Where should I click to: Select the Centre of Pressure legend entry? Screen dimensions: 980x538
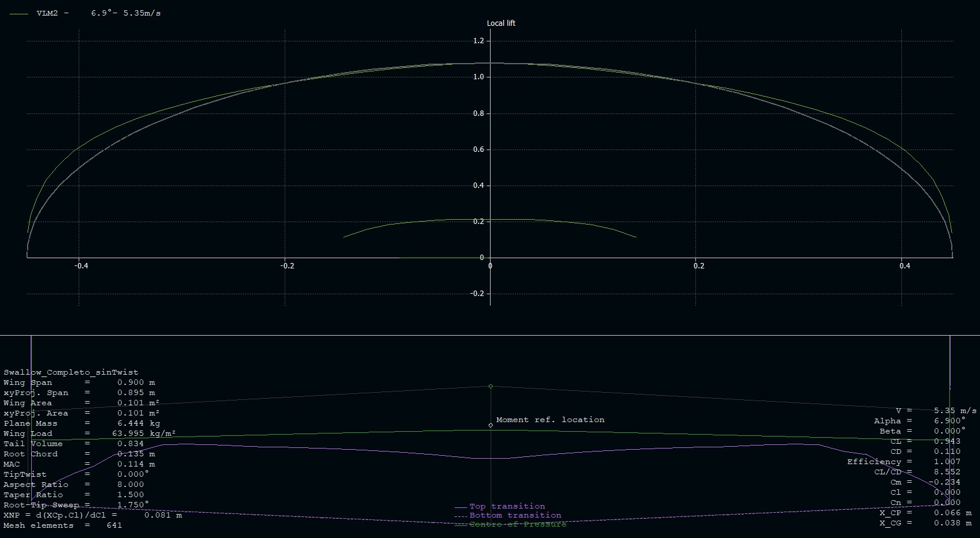coord(517,524)
